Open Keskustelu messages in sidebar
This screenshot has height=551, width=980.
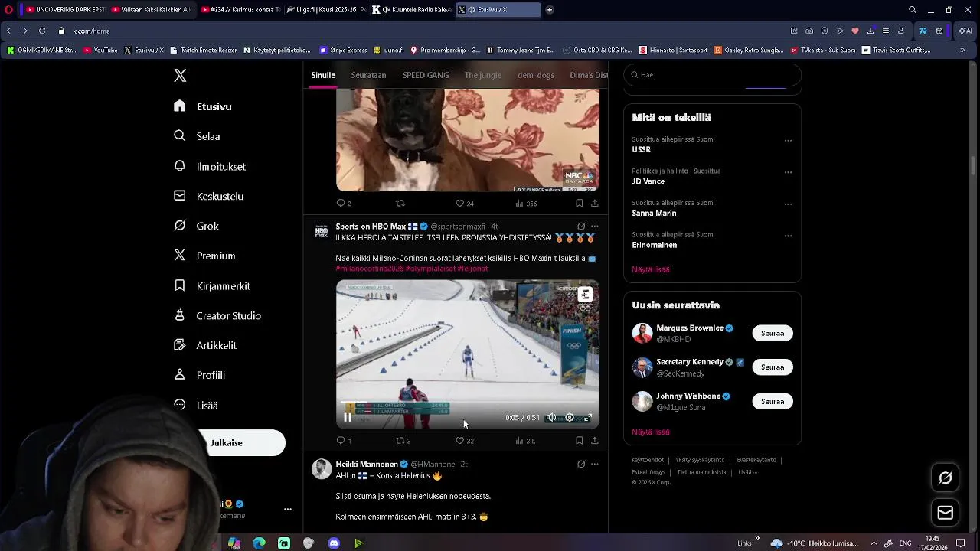208,196
